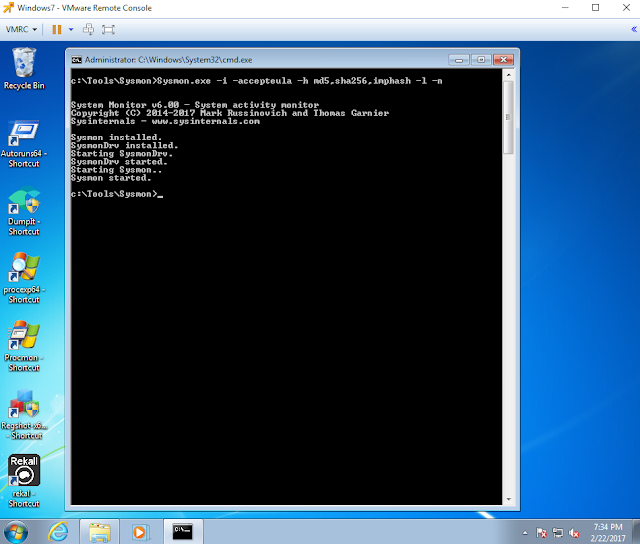640x544 pixels.
Task: Show hidden system tray icons
Action: click(x=525, y=533)
